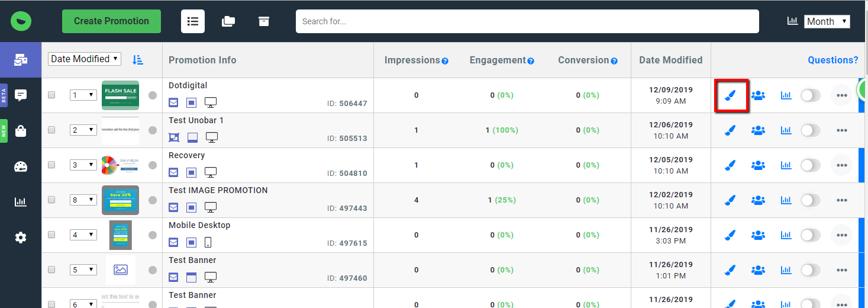This screenshot has height=308, width=868.
Task: Check the box for Test Unobar 1
Action: [51, 130]
